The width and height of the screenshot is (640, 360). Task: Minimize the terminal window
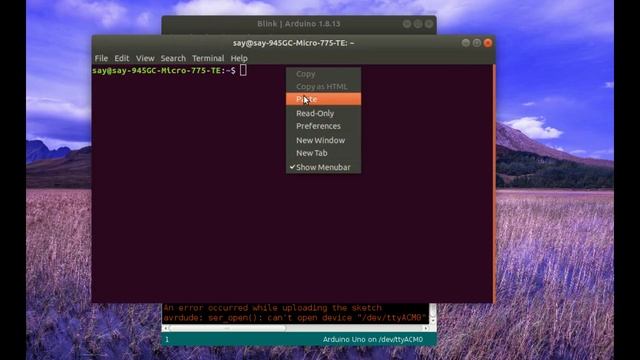[x=466, y=43]
